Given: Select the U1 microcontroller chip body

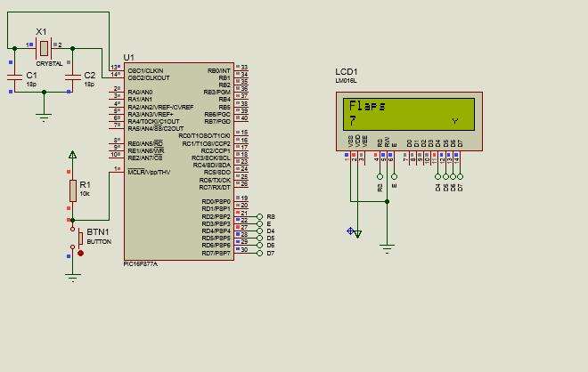Looking at the screenshot, I should tap(179, 161).
